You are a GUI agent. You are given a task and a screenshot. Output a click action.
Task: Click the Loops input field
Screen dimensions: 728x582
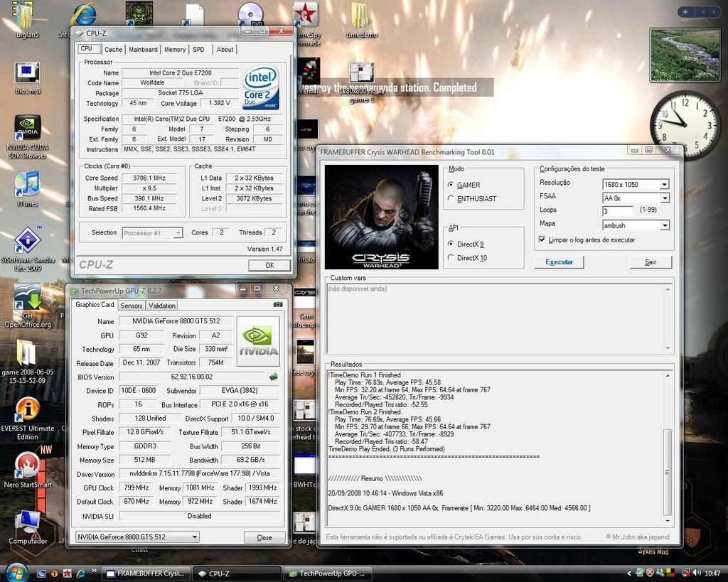point(618,211)
